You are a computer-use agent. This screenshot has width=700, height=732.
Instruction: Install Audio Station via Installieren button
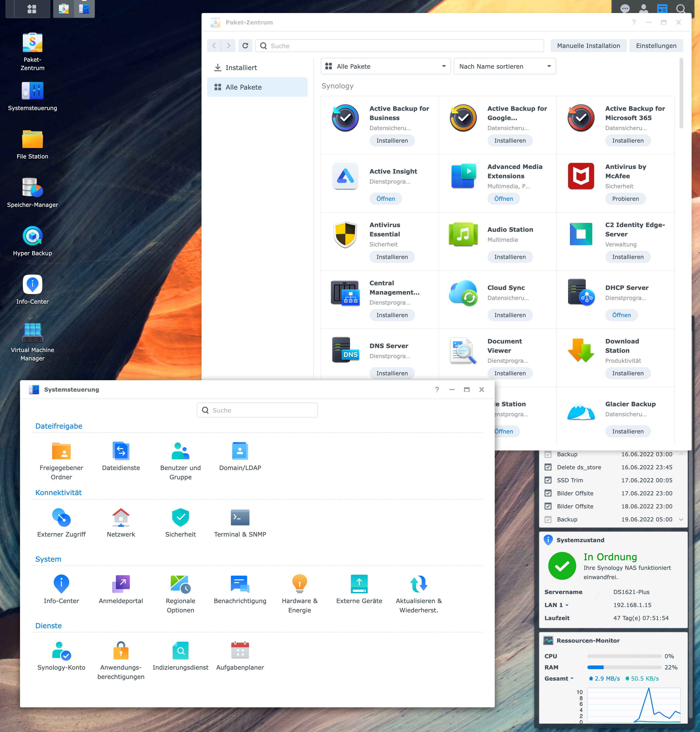[510, 257]
